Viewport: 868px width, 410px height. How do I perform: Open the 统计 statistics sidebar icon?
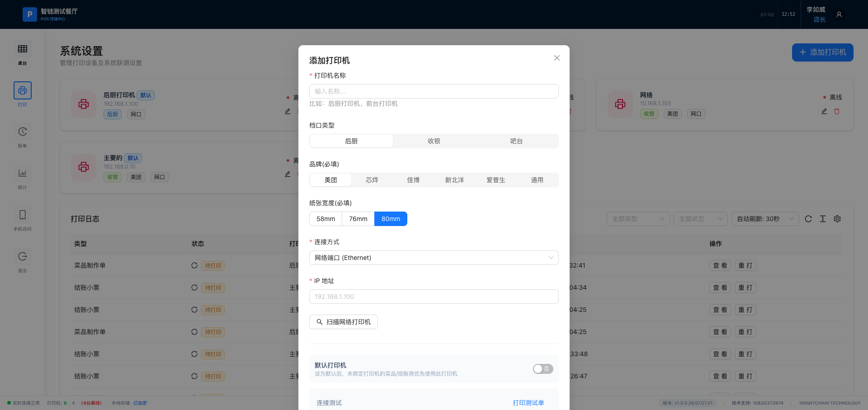click(23, 173)
